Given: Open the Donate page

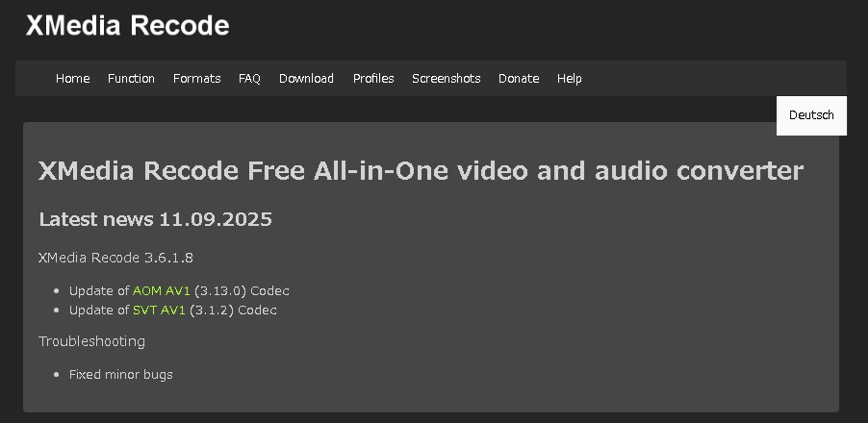Looking at the screenshot, I should pyautogui.click(x=519, y=79).
